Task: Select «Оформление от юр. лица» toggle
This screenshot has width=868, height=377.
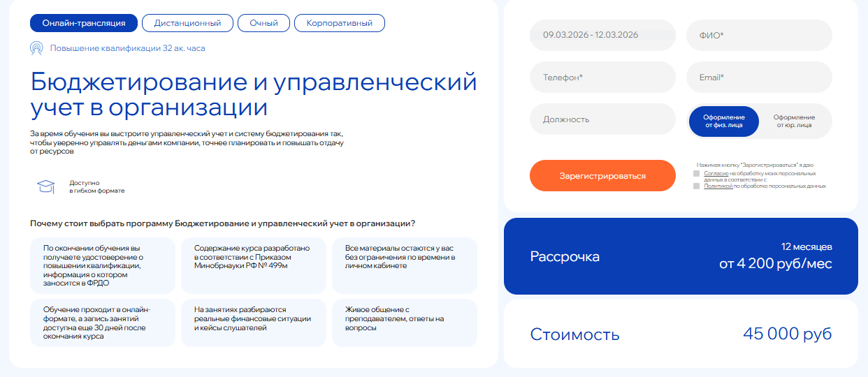Action: pos(793,121)
